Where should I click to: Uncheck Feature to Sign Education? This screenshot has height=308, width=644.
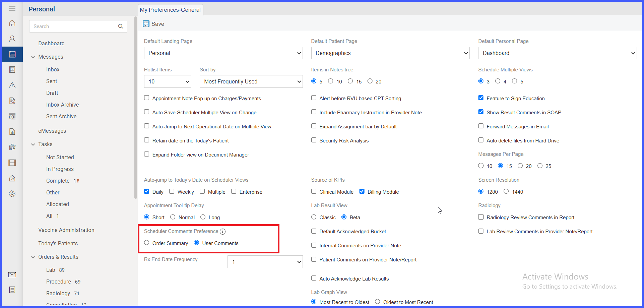point(481,98)
